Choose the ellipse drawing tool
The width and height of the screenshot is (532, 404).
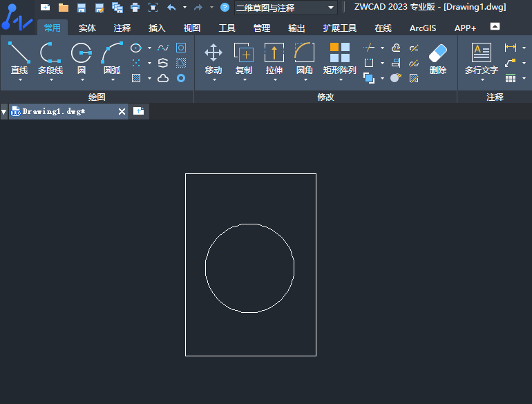click(x=135, y=48)
